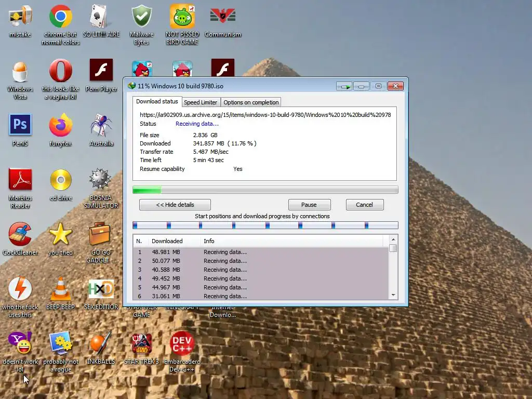Image resolution: width=532 pixels, height=399 pixels.
Task: Click the 'Receiving data...' status text
Action: point(197,124)
